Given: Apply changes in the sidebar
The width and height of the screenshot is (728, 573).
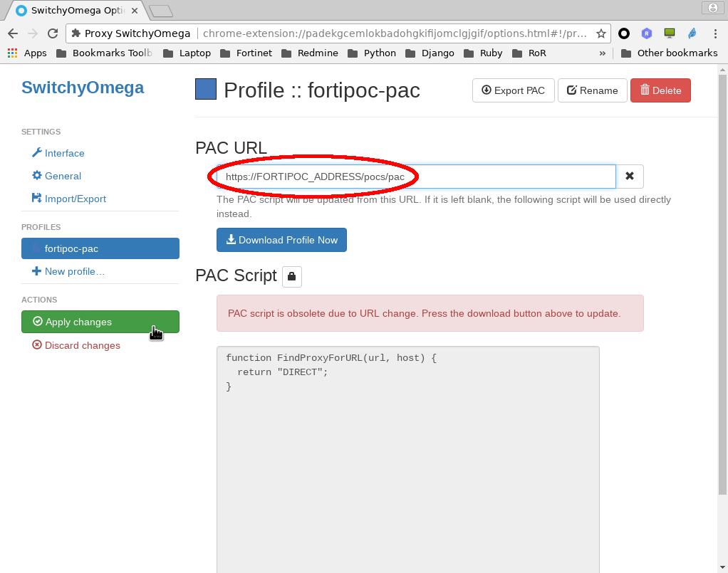Looking at the screenshot, I should (100, 322).
